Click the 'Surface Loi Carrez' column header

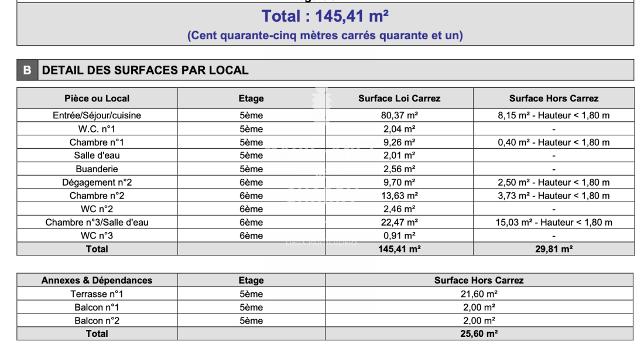[x=399, y=98]
